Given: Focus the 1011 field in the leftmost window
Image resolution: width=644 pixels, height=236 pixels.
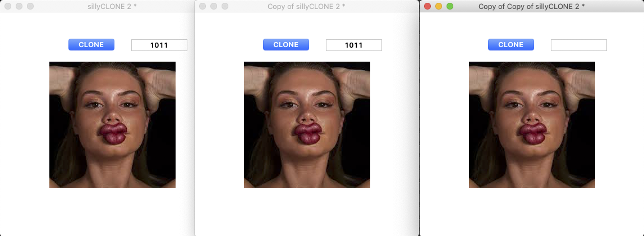Looking at the screenshot, I should coord(159,45).
